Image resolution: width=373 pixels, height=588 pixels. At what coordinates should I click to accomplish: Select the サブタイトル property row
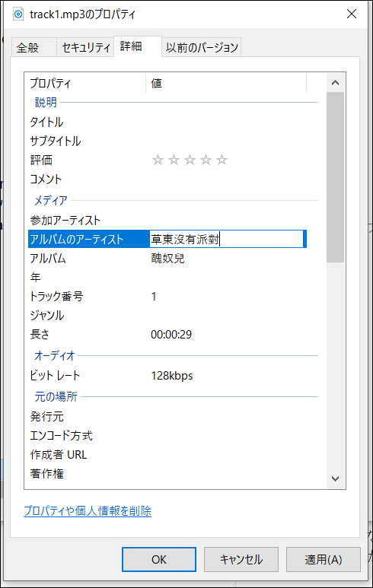point(167,141)
